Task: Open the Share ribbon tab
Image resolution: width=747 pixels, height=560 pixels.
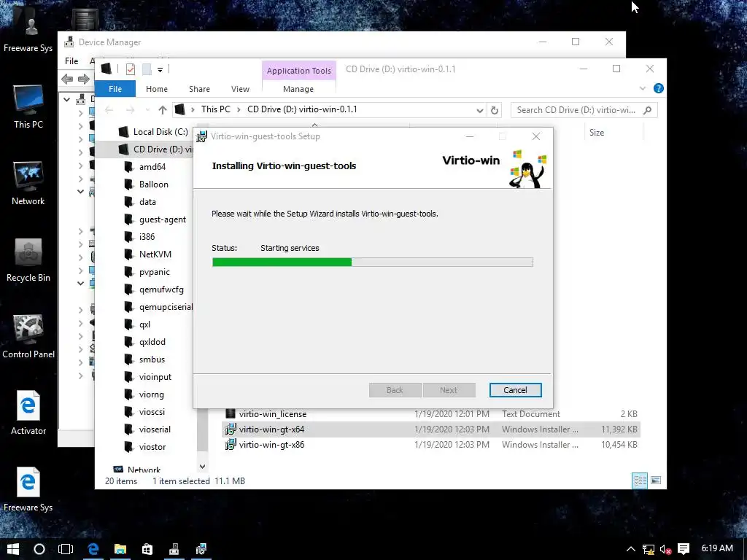Action: (199, 89)
